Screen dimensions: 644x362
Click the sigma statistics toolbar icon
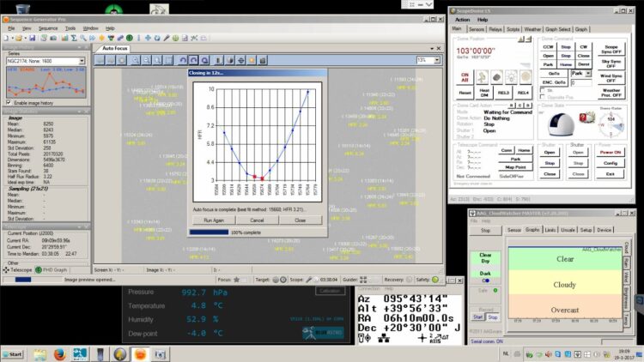tap(74, 38)
